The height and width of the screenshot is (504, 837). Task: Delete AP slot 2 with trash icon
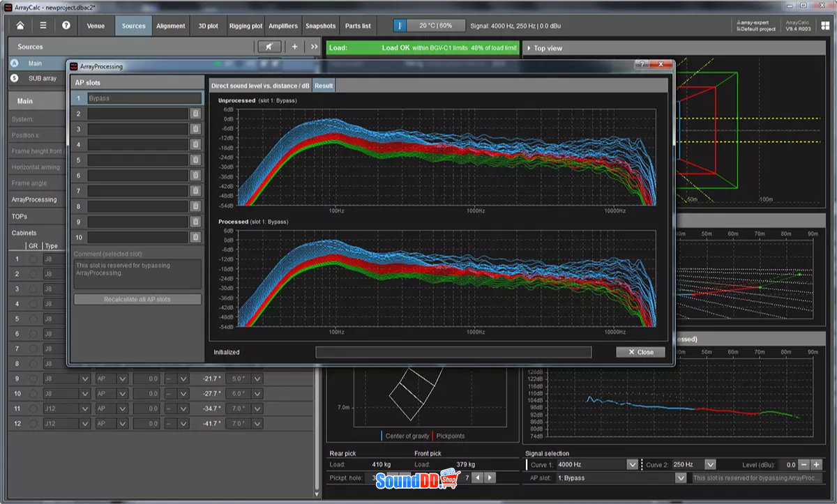(196, 114)
